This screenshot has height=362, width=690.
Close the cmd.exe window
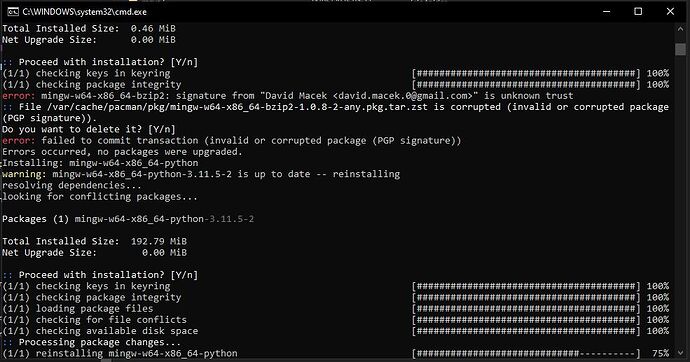(x=670, y=12)
